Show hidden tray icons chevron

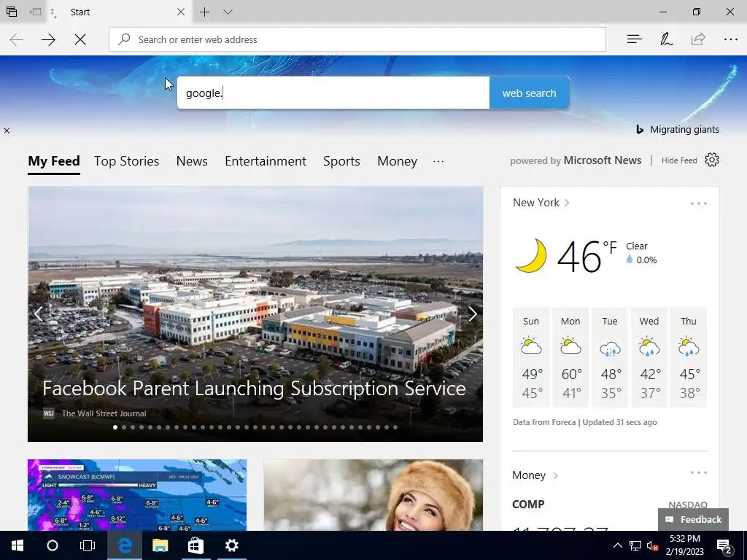click(x=617, y=545)
